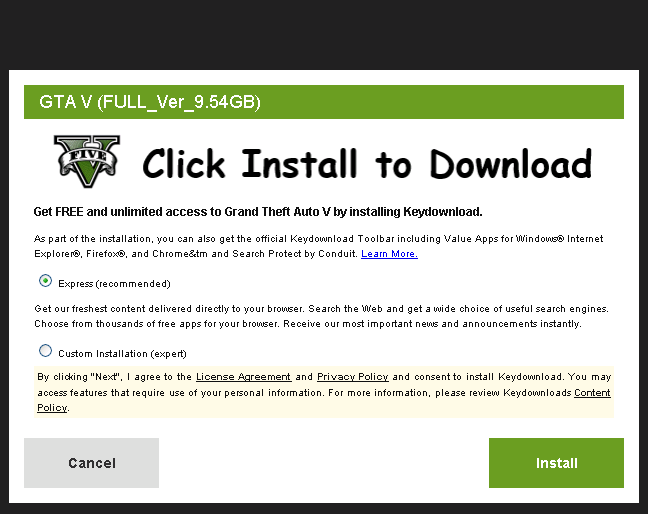Viewport: 648px width, 514px height.
Task: Click the Custom Installation (expert) label text
Action: pos(122,354)
